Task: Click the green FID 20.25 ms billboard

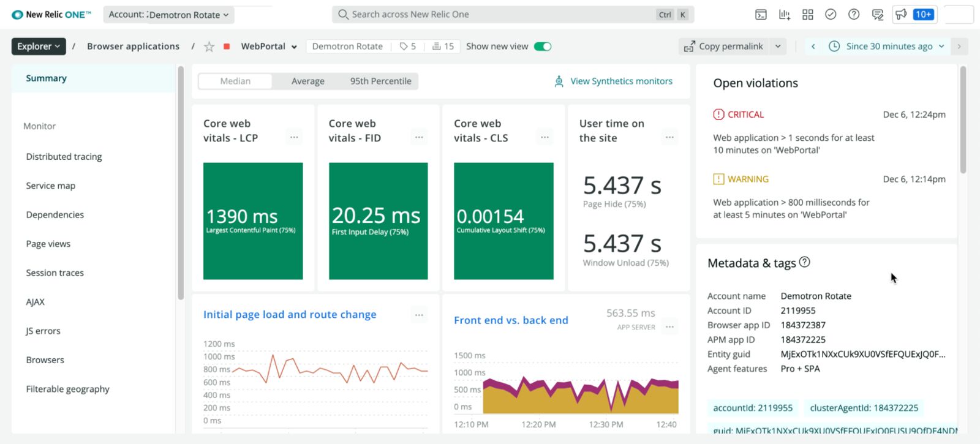Action: (x=378, y=221)
